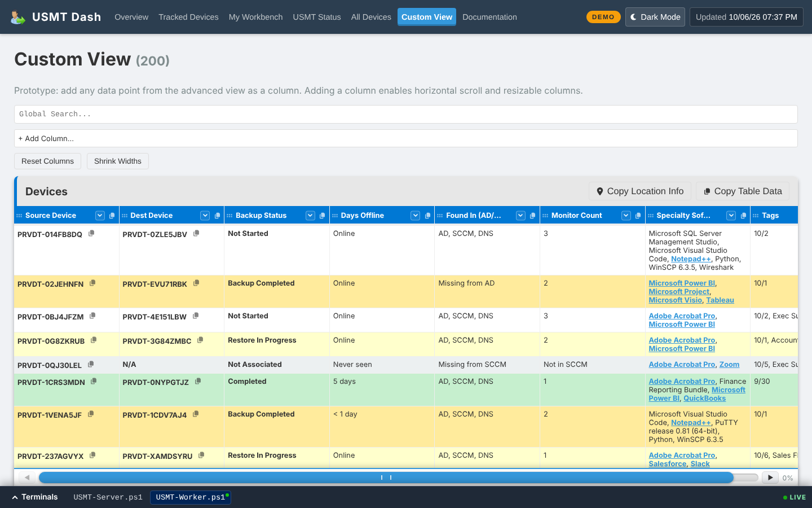The width and height of the screenshot is (812, 508).
Task: Switch to the Tracked Devices tab
Action: click(188, 17)
